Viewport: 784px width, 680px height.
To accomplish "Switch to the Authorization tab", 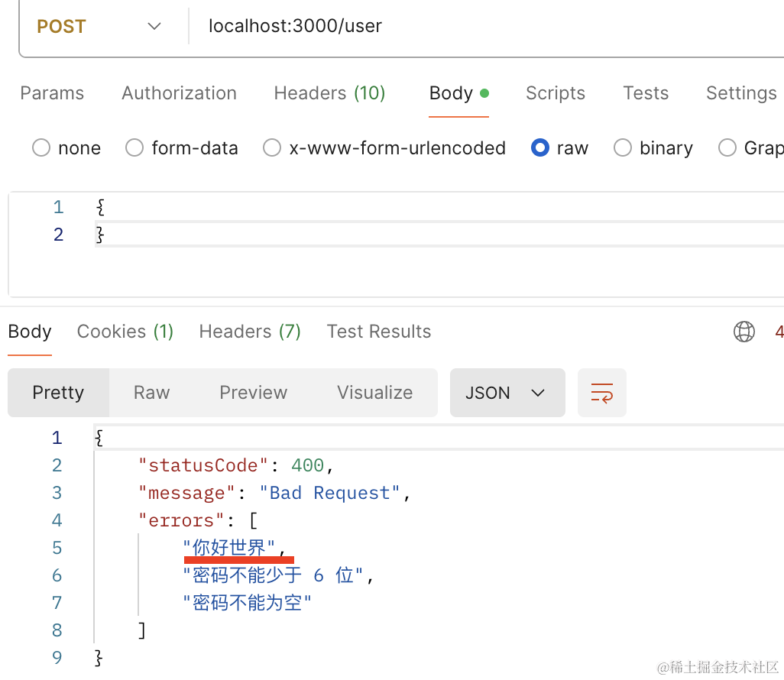I will tap(179, 93).
